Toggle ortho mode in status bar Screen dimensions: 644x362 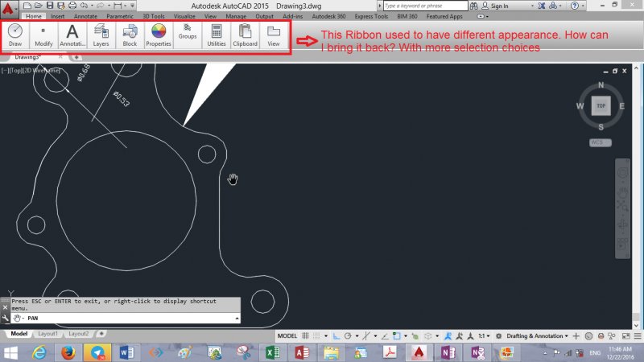tap(336, 335)
